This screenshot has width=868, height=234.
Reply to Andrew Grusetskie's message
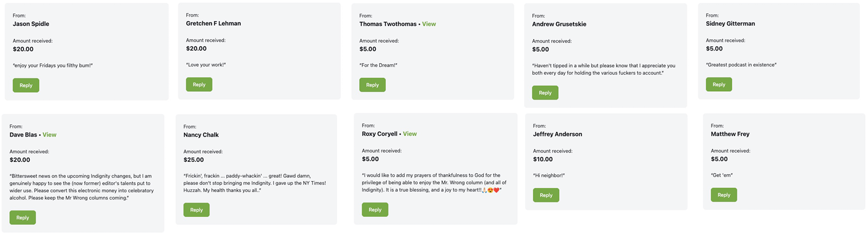click(x=545, y=93)
